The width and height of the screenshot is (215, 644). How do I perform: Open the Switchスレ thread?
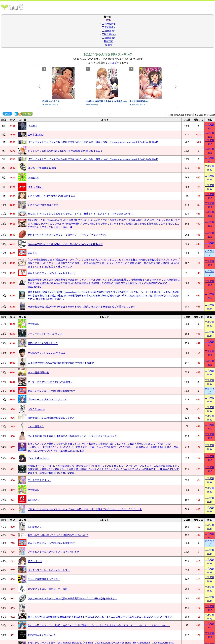(x=33, y=500)
